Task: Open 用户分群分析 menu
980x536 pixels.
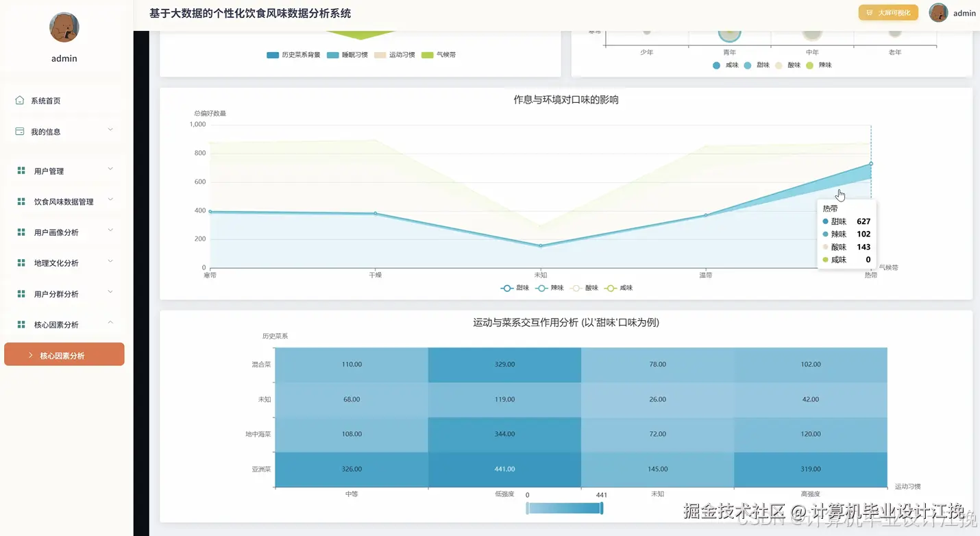Action: [x=64, y=293]
